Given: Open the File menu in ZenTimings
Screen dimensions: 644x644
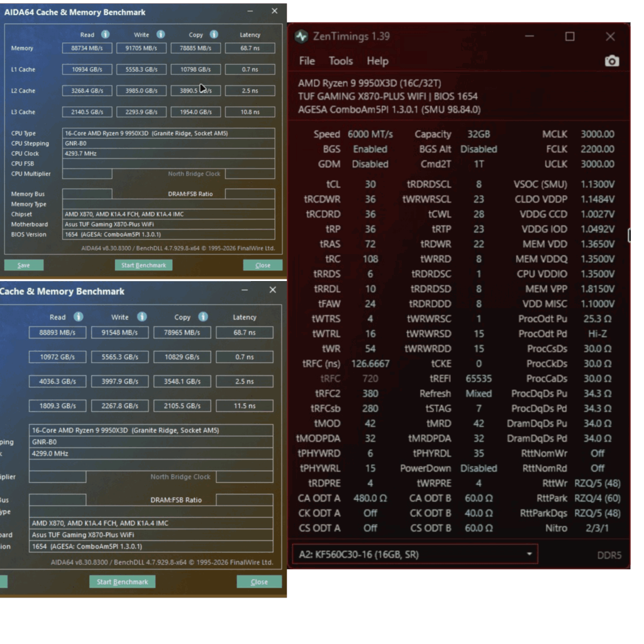Looking at the screenshot, I should click(307, 61).
